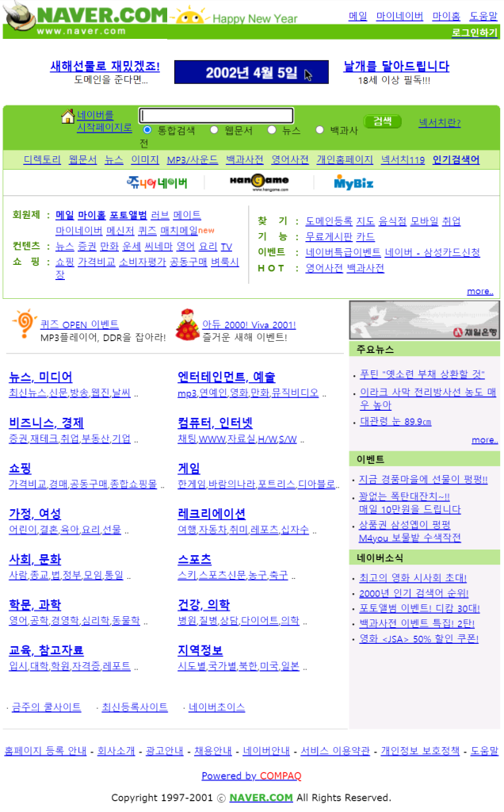Click the 2002년 4월 5일 date banner
Image resolution: width=504 pixels, height=812 pixels.
click(x=251, y=72)
